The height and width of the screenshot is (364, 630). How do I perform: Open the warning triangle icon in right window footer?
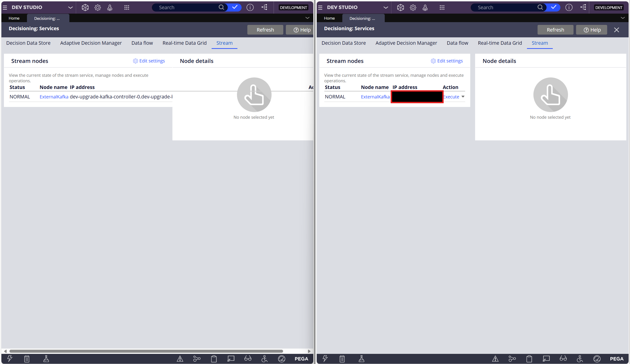tap(495, 358)
